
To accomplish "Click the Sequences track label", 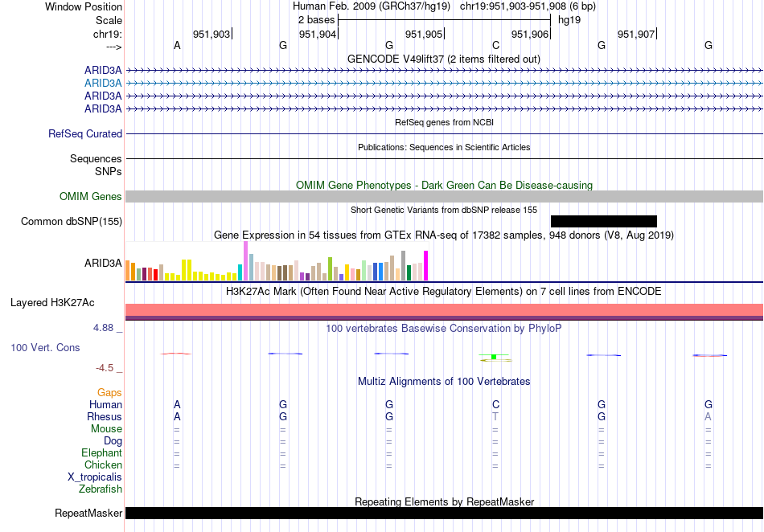I will click(96, 158).
